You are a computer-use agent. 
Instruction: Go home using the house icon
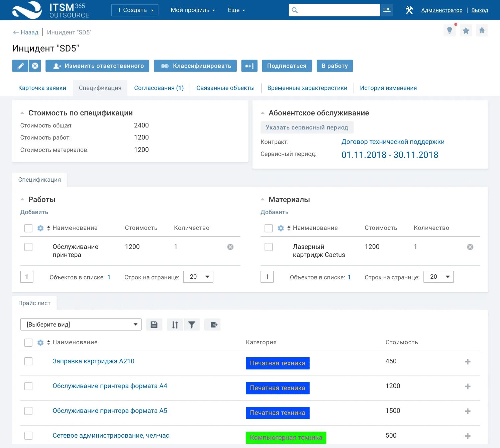point(482,30)
